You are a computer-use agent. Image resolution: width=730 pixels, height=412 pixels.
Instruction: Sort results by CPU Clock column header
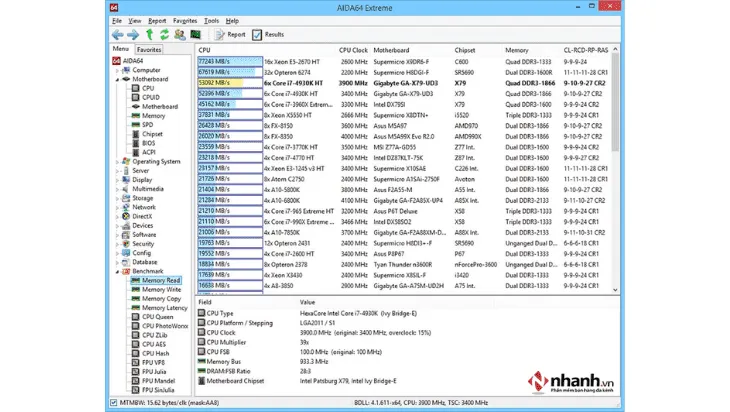point(353,50)
